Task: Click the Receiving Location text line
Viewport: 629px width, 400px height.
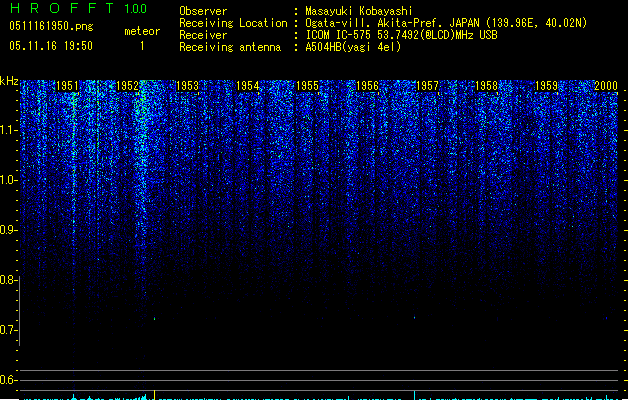Action: (x=383, y=23)
